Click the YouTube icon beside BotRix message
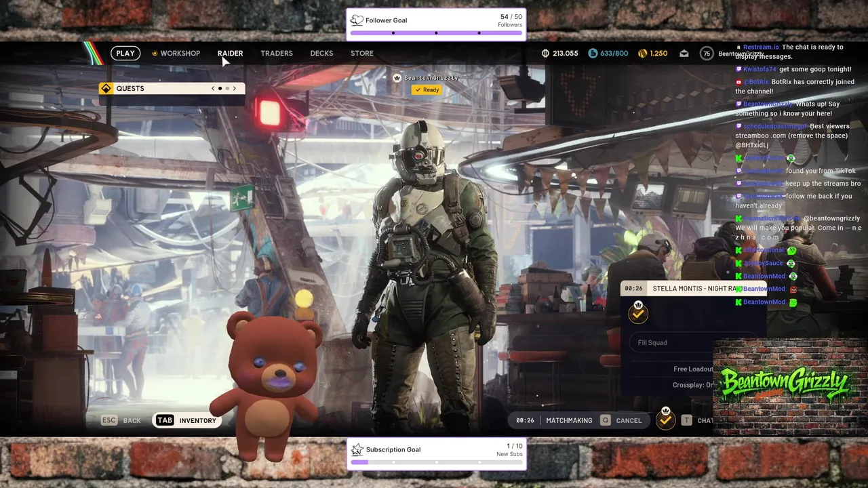This screenshot has height=488, width=868. [x=738, y=82]
